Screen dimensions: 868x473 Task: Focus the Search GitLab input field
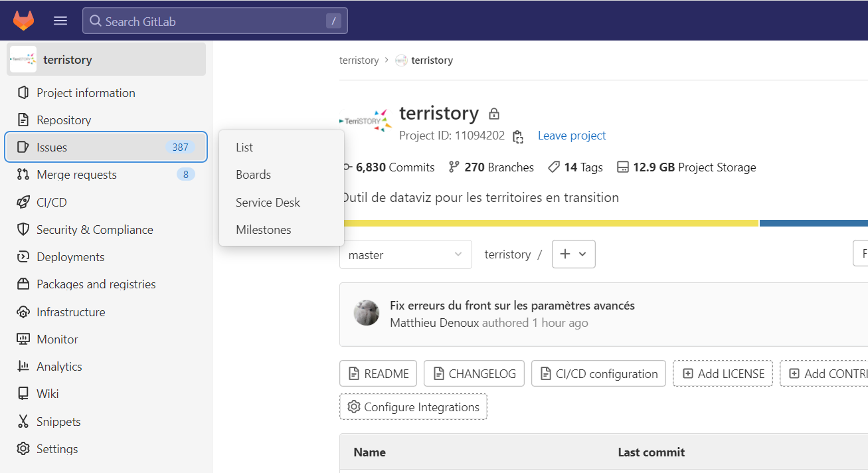pos(214,21)
